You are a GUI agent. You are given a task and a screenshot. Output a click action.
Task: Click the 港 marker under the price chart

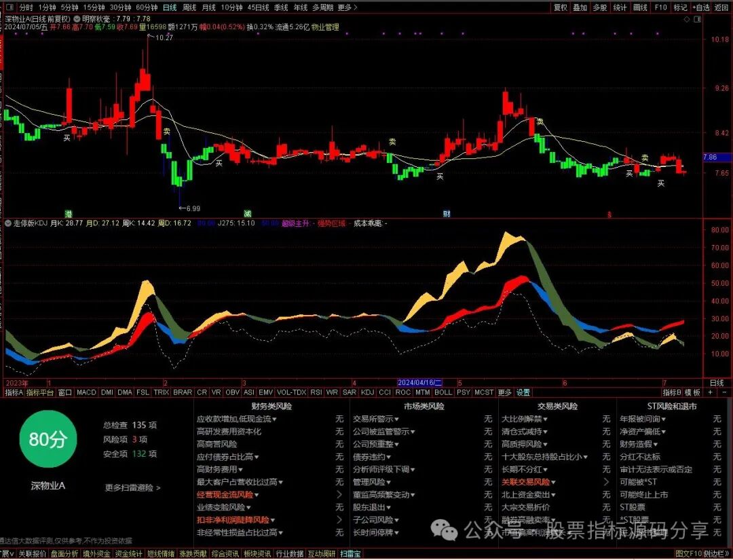point(69,214)
